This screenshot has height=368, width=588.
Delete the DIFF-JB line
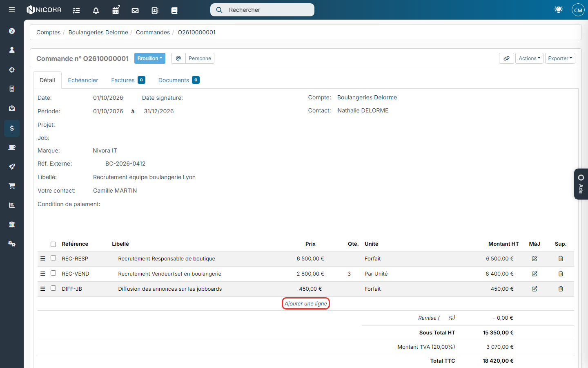pos(561,289)
